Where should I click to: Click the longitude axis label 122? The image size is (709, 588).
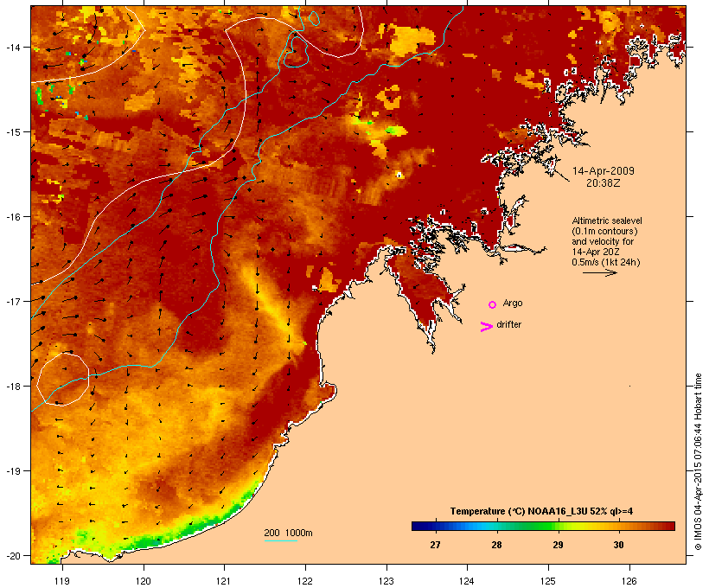click(305, 581)
